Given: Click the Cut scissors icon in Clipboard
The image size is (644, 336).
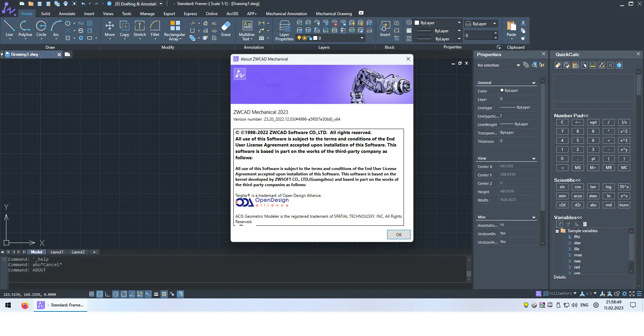Looking at the screenshot, I should coord(523,23).
